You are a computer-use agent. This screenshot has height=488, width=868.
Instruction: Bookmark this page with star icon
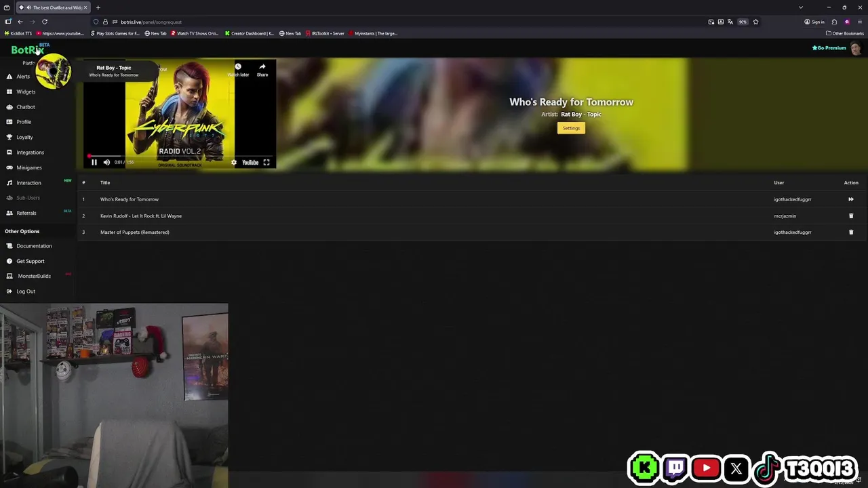tap(755, 22)
